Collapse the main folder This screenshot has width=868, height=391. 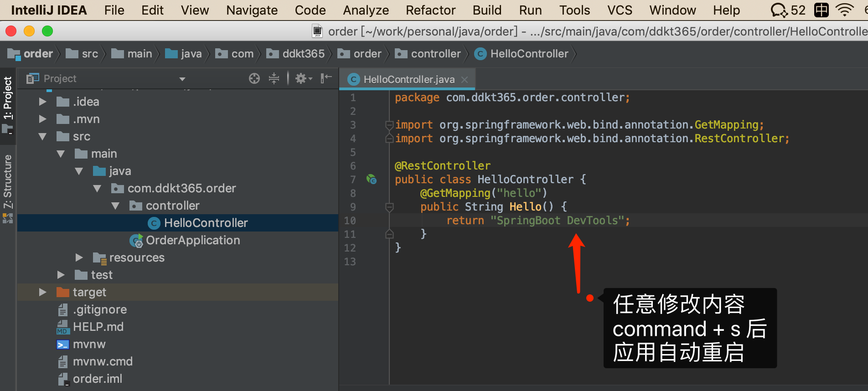[x=61, y=154]
